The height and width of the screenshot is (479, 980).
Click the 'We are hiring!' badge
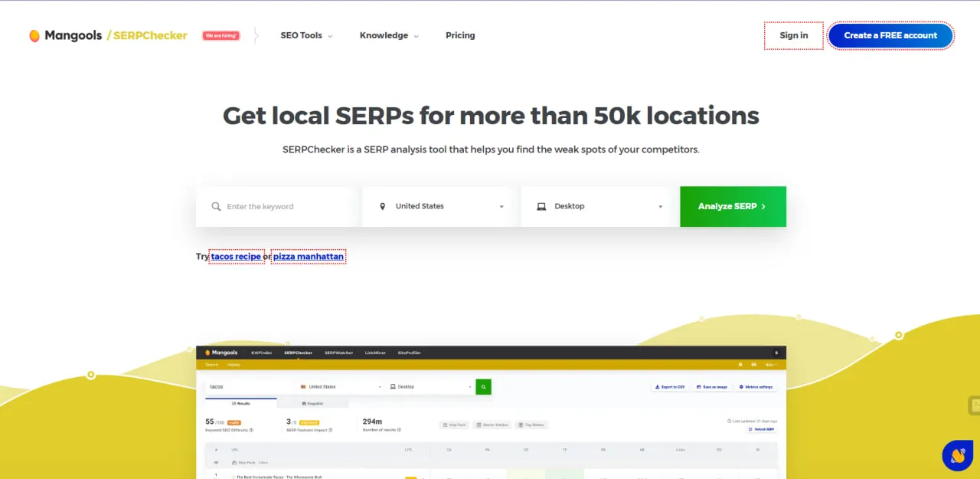(220, 35)
